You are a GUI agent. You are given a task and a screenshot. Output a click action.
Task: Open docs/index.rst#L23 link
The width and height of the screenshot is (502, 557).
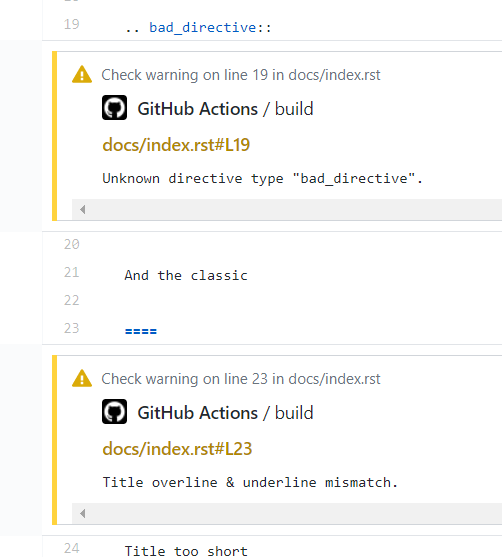[x=177, y=449]
